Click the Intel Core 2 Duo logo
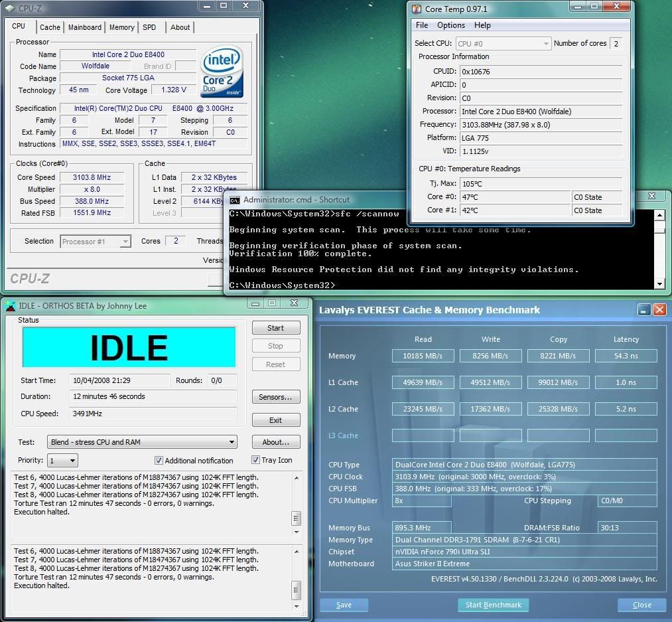This screenshot has height=622, width=672. pyautogui.click(x=222, y=71)
